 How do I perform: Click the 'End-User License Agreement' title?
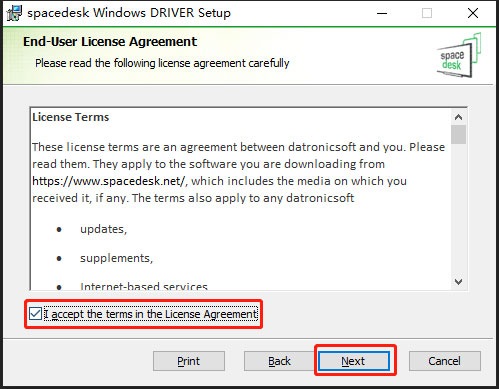110,42
